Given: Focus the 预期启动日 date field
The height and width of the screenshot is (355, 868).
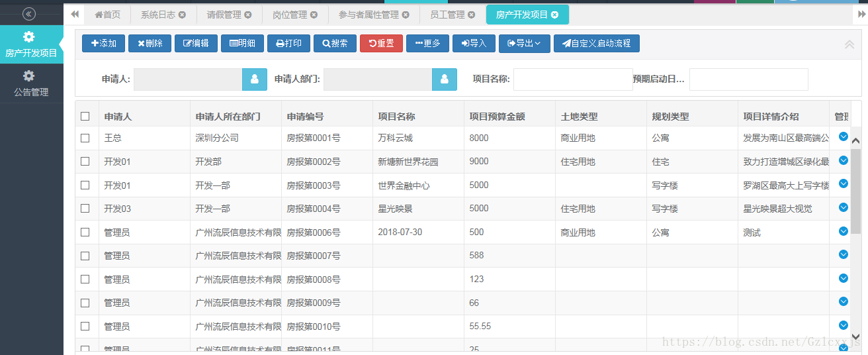Looking at the screenshot, I should [748, 79].
